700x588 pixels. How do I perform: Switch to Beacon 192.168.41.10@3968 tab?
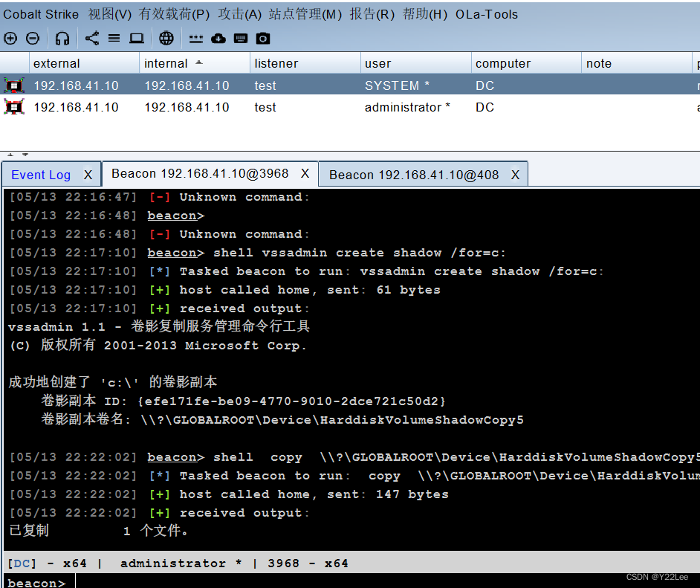click(200, 174)
